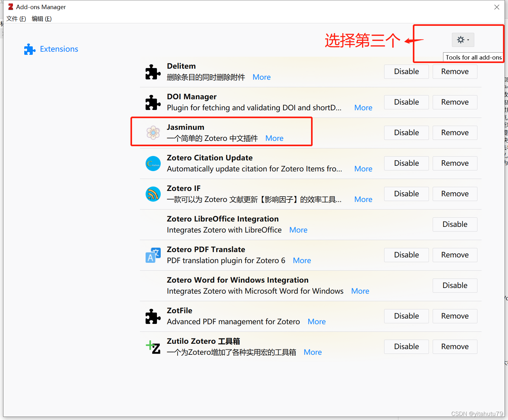
Task: Disable the DOI Manager extension
Action: point(407,102)
